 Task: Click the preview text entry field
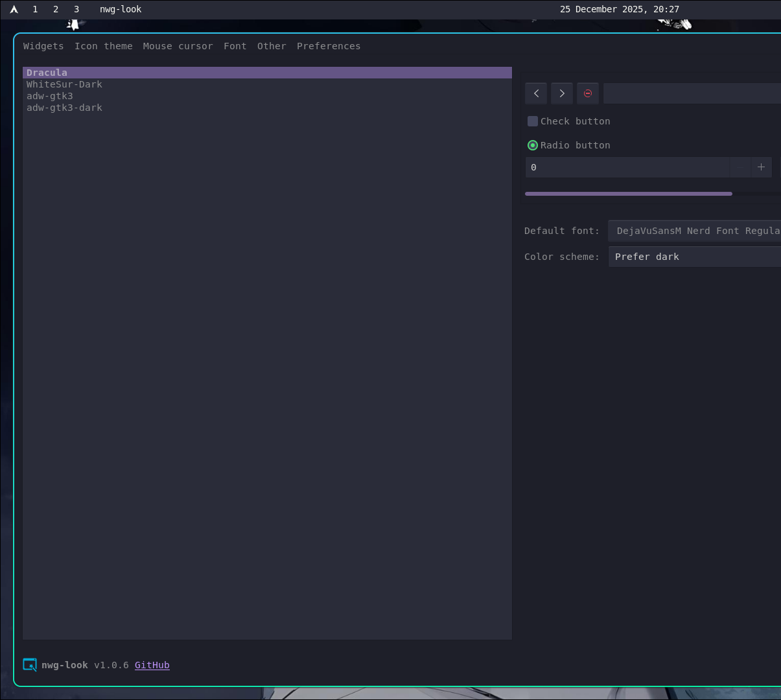point(692,93)
